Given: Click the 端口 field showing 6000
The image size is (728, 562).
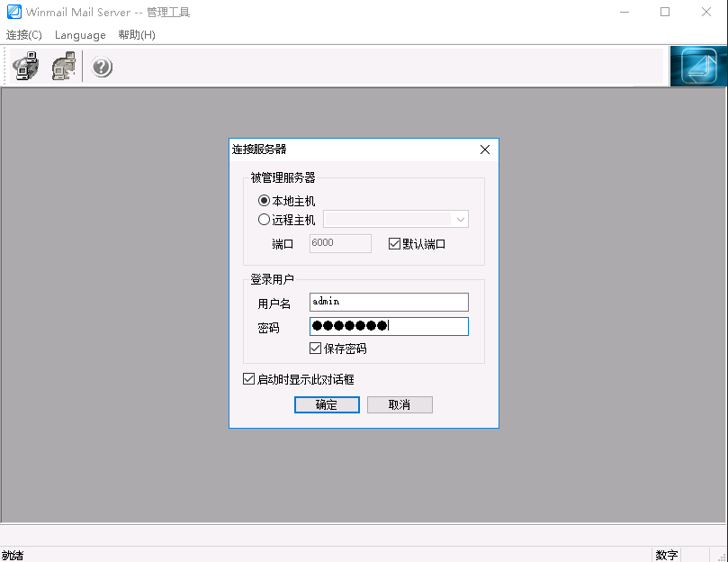Looking at the screenshot, I should coord(340,243).
